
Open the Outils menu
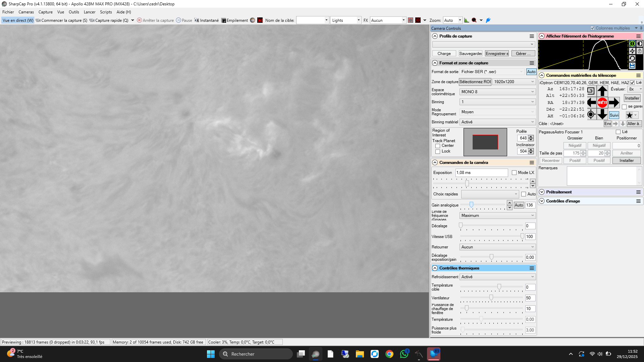74,12
